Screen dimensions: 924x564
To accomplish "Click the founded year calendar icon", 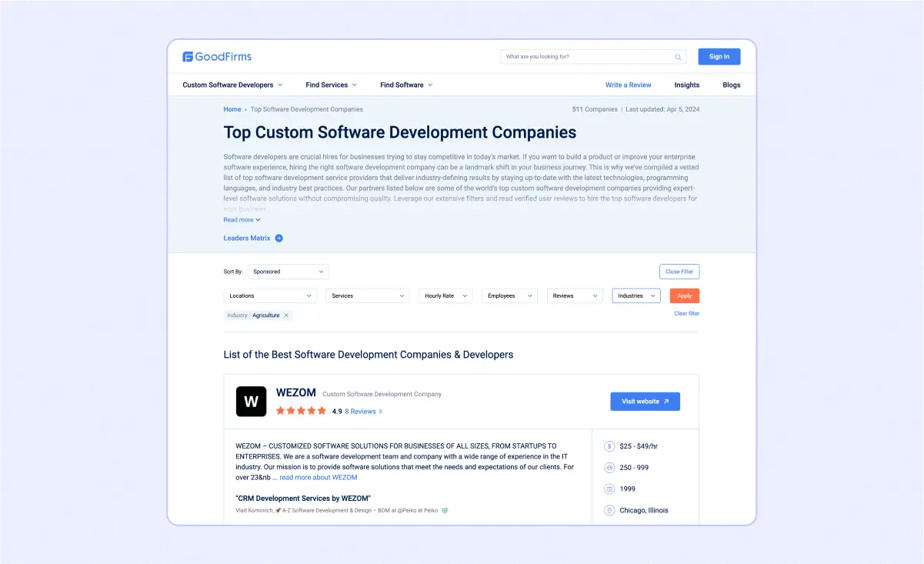I will click(x=609, y=489).
